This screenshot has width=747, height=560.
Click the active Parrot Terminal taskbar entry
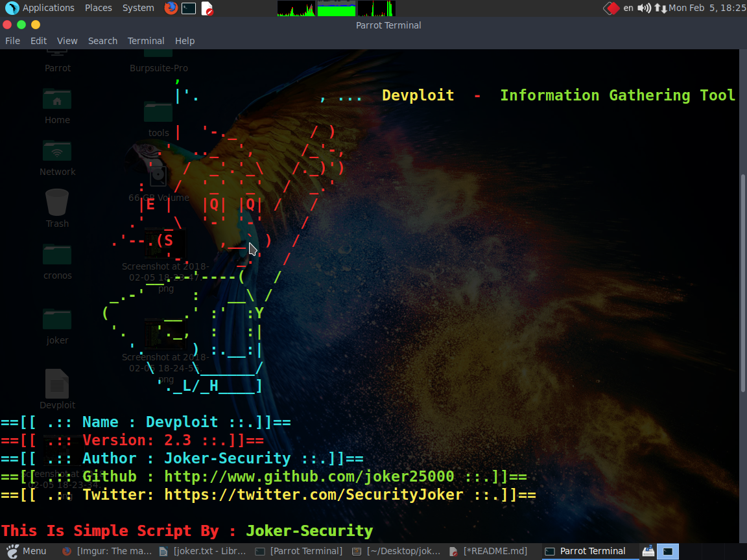click(x=590, y=552)
